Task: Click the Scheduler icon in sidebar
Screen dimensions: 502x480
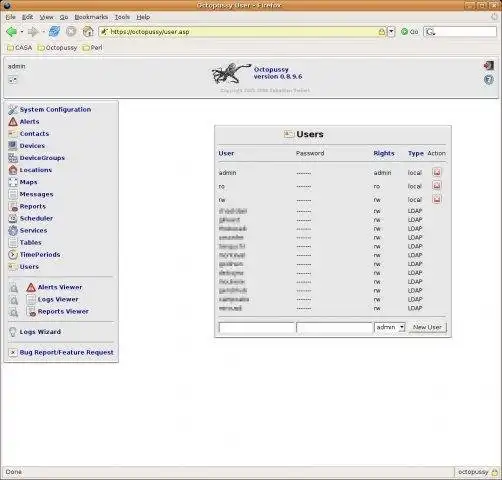Action: pos(13,218)
